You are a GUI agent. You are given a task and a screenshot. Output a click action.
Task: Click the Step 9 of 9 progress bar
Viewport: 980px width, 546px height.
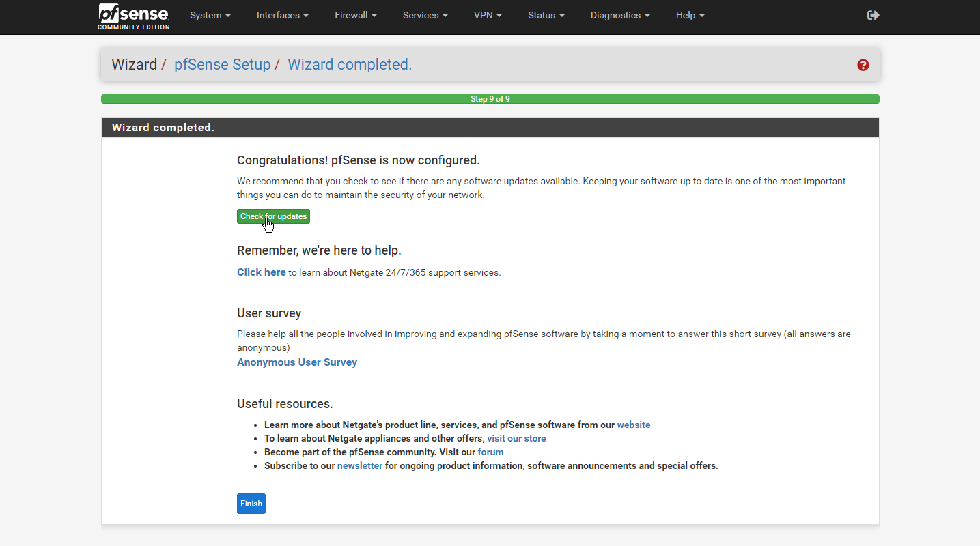pyautogui.click(x=490, y=99)
